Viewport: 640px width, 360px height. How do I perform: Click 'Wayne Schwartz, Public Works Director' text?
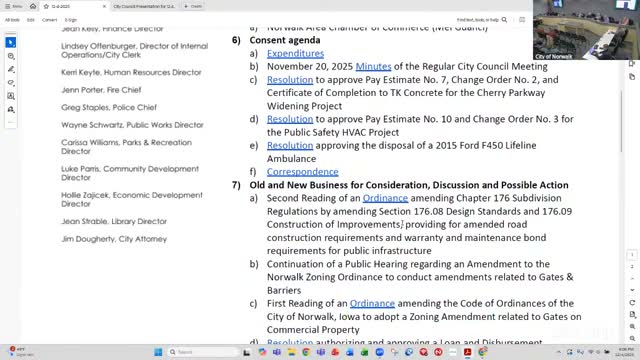coord(132,125)
